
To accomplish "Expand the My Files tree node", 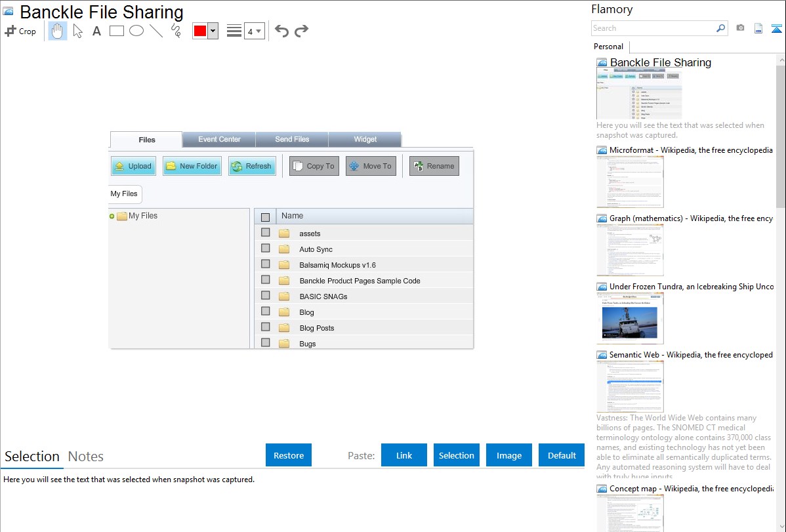I will coord(112,216).
